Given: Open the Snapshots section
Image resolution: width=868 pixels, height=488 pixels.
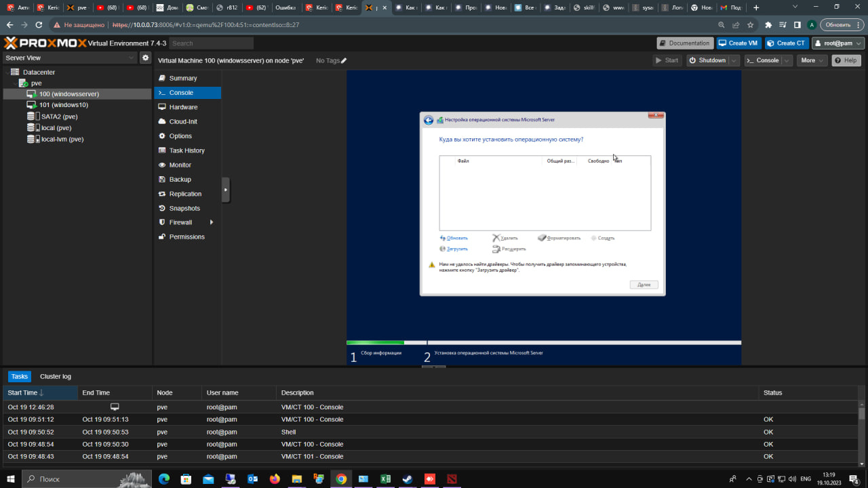Looking at the screenshot, I should (187, 208).
